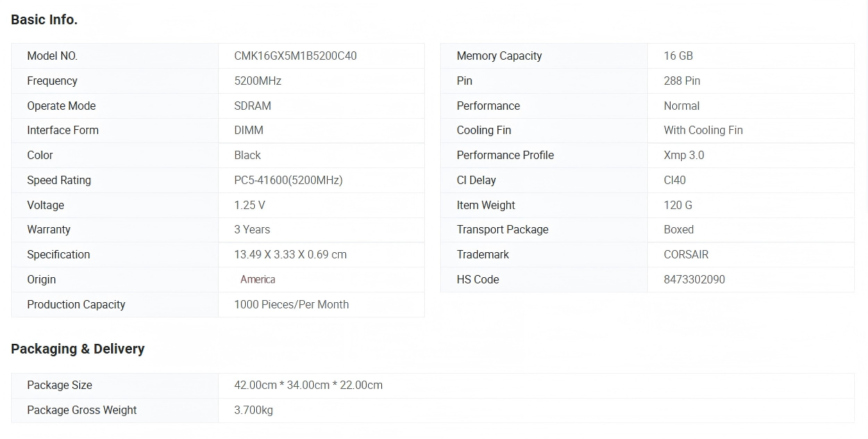The width and height of the screenshot is (868, 439).
Task: Click the 3 Years warranty value
Action: pos(252,229)
